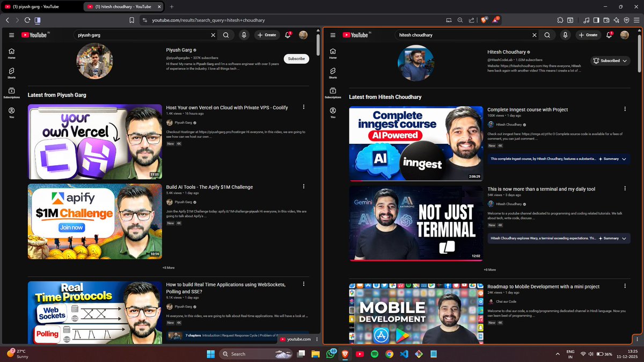Open Shorts in the left pane sidebar
This screenshot has width=644, height=362.
11,73
